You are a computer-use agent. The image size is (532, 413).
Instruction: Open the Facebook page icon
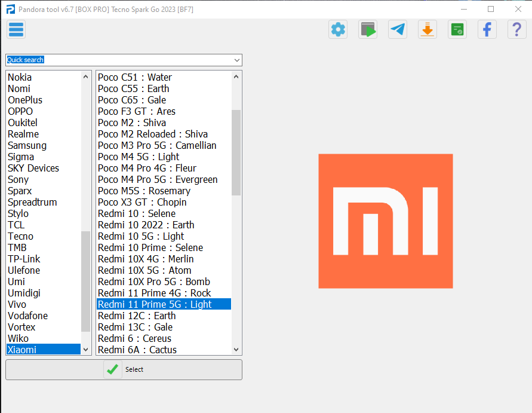[x=487, y=29]
